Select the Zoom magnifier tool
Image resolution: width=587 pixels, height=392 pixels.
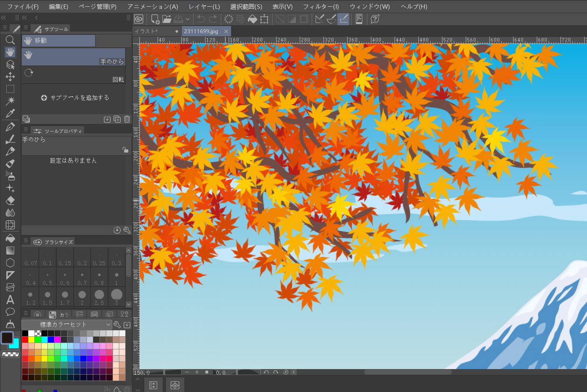pyautogui.click(x=10, y=40)
